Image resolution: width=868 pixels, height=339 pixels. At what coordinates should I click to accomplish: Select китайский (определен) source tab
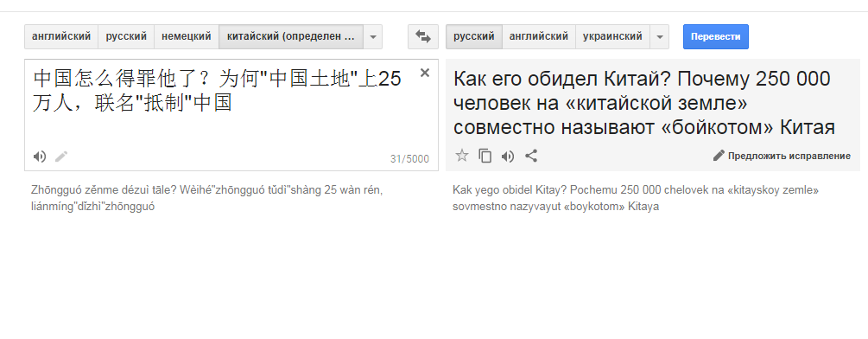tap(291, 37)
